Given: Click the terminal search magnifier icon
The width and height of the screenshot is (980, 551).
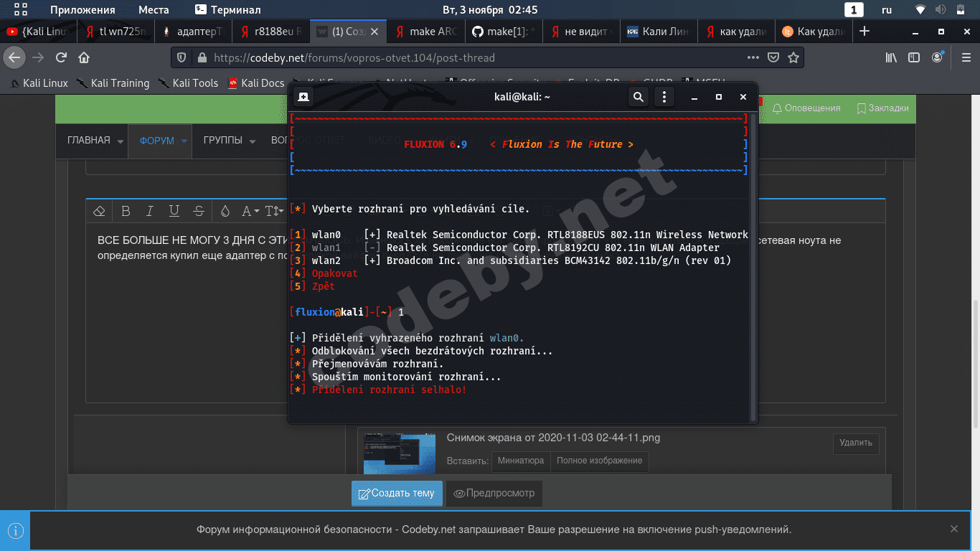Looking at the screenshot, I should (x=638, y=97).
